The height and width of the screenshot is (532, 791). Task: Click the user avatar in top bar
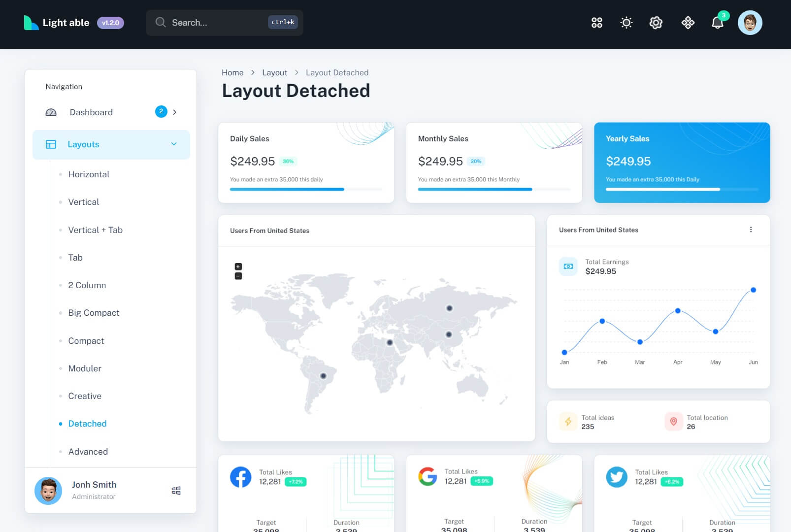[750, 23]
